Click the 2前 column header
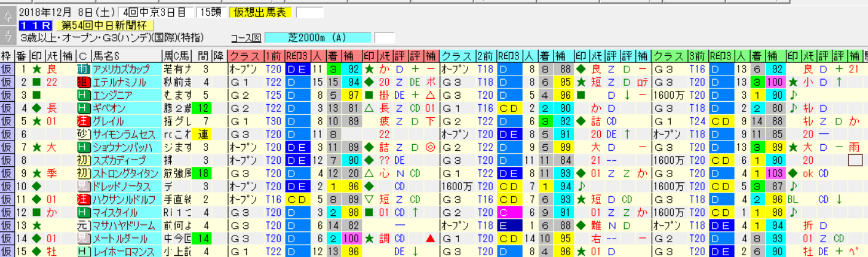This screenshot has width=868, height=257. [x=486, y=55]
